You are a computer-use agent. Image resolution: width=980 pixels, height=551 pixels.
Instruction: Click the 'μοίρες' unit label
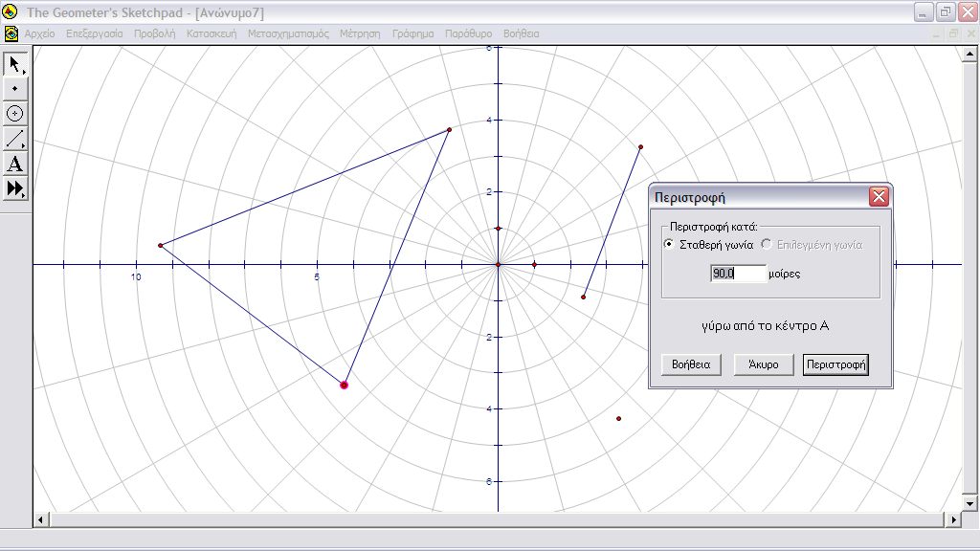click(785, 274)
